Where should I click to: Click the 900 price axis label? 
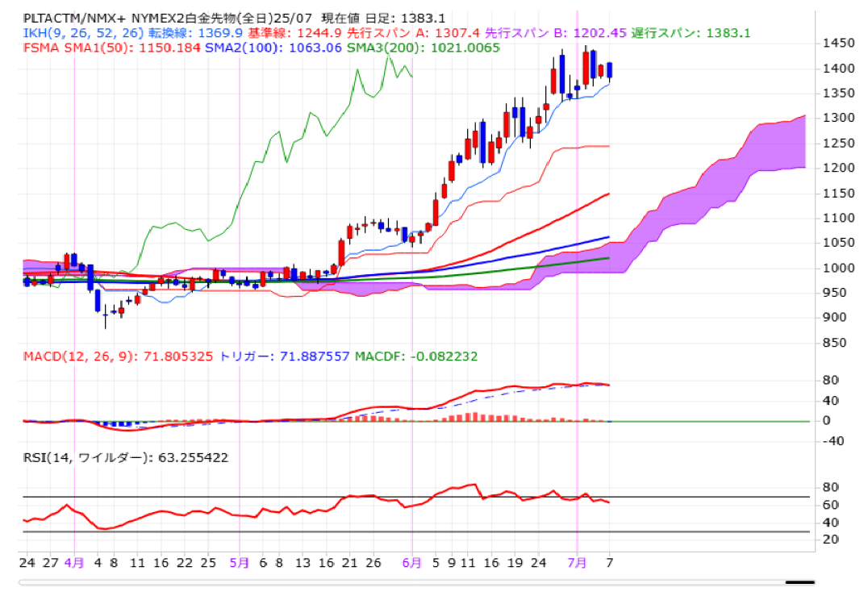834,317
